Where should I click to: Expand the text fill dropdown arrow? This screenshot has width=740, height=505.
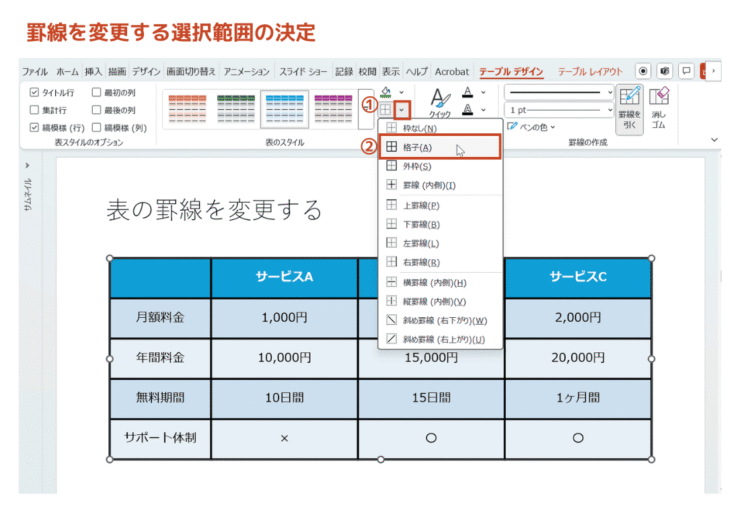483,92
